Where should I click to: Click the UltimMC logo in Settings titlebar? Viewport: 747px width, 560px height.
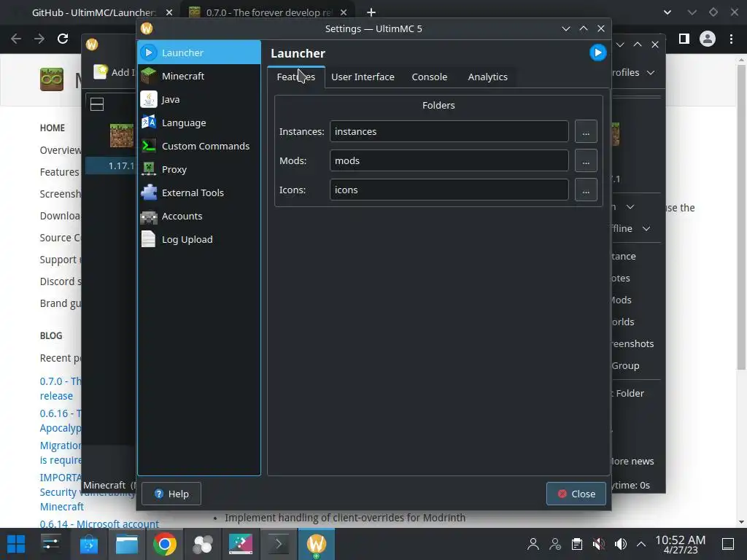click(x=147, y=28)
